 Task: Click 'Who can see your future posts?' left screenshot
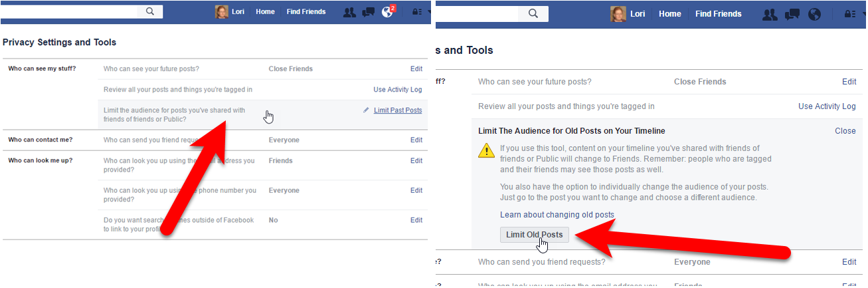tap(151, 69)
